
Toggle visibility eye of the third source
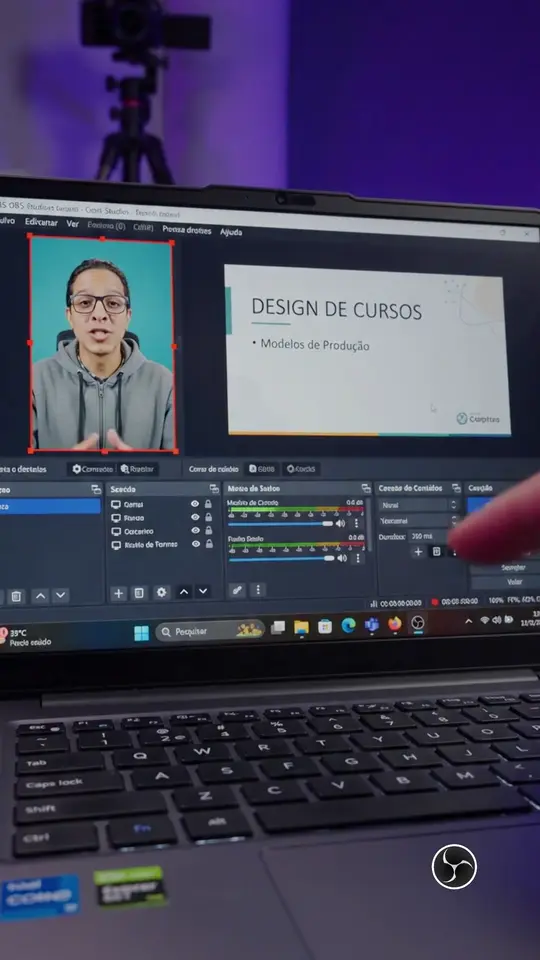195,530
